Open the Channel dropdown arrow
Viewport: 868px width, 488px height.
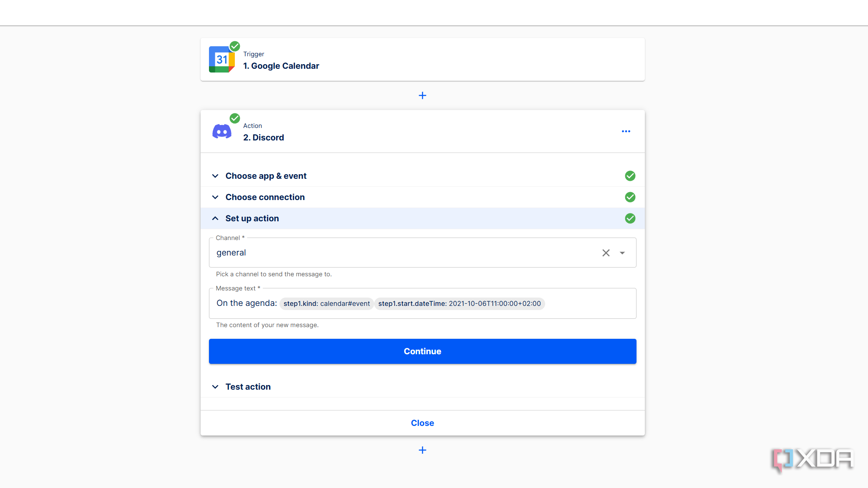tap(622, 253)
